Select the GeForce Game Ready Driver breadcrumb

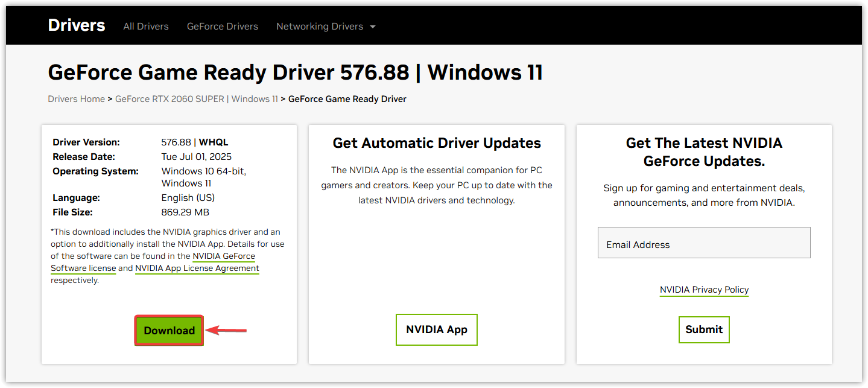coord(347,99)
